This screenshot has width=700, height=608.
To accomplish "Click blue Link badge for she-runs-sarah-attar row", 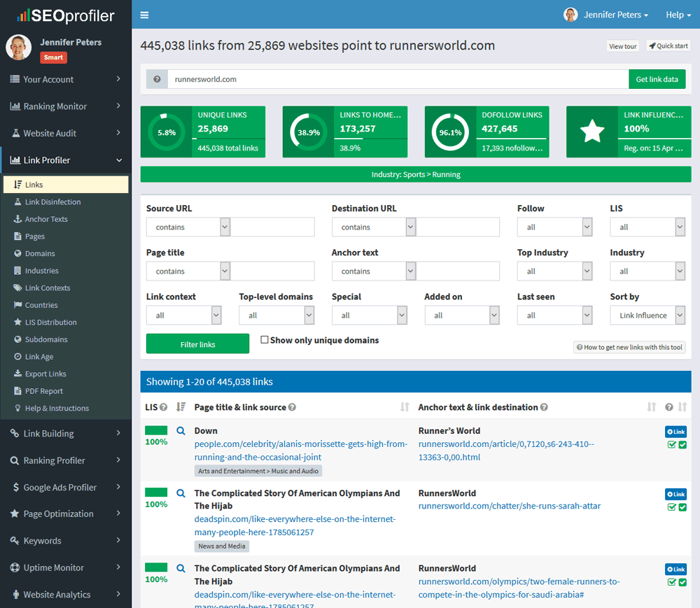I will click(x=676, y=494).
